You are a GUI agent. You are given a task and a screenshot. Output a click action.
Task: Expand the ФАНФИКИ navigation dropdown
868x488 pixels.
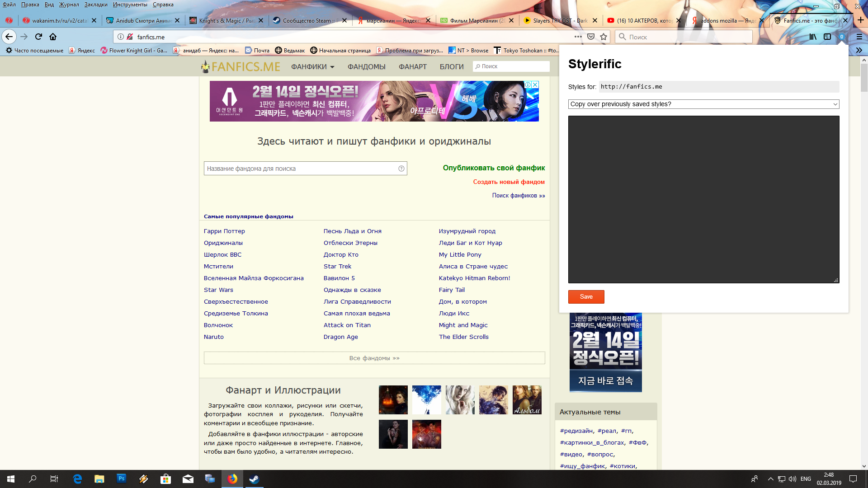[x=313, y=67]
